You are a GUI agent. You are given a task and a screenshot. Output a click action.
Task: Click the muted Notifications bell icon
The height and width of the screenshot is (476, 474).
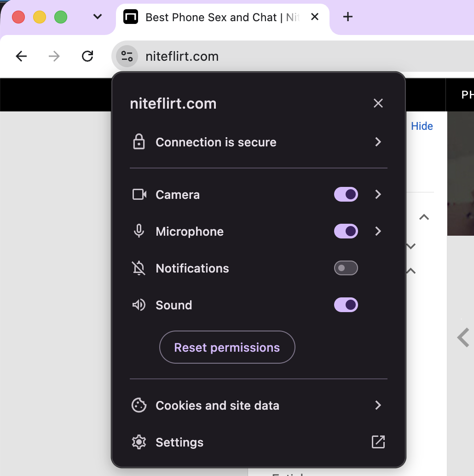[x=139, y=268]
